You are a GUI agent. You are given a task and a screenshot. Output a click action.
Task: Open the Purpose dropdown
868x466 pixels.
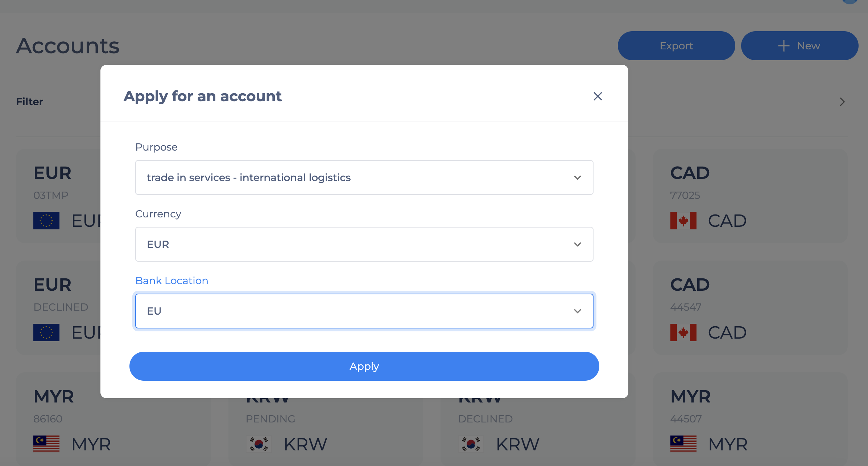[364, 177]
